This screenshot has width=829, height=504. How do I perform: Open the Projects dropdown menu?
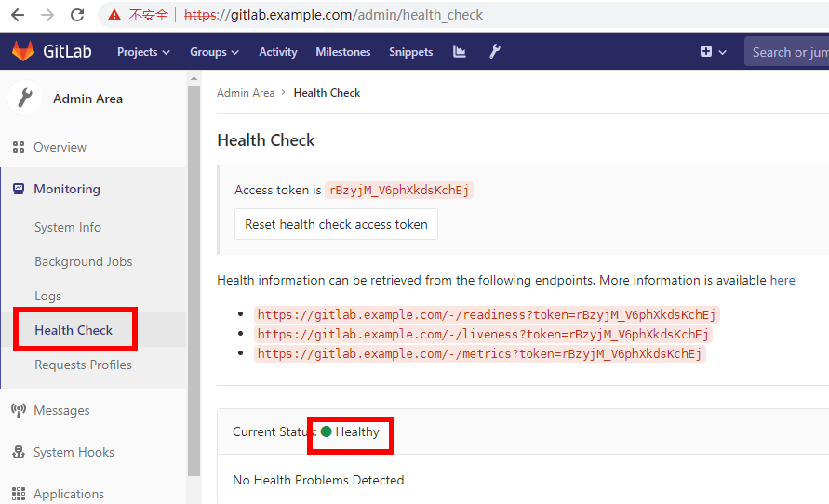[x=143, y=52]
